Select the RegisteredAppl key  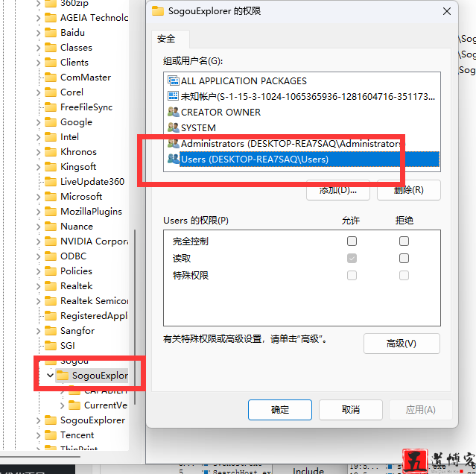tap(95, 316)
